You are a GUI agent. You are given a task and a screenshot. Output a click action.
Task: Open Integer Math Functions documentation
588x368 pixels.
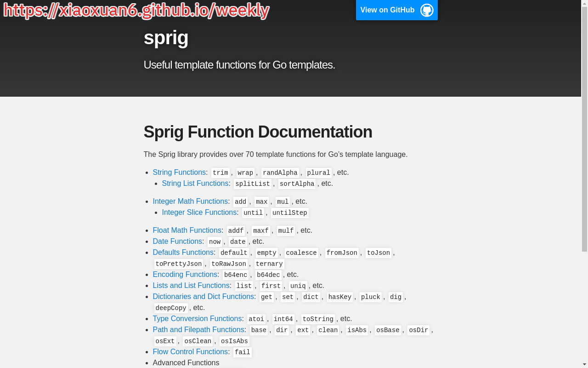[x=190, y=201]
